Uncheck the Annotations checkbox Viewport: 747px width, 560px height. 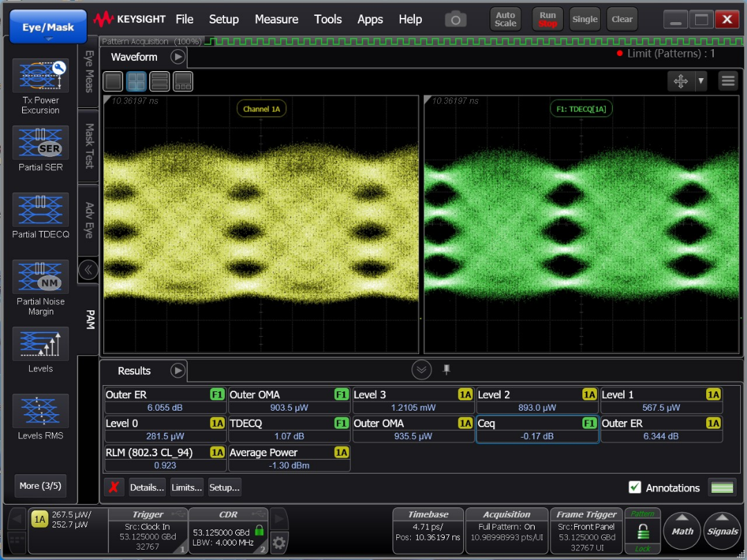[635, 487]
